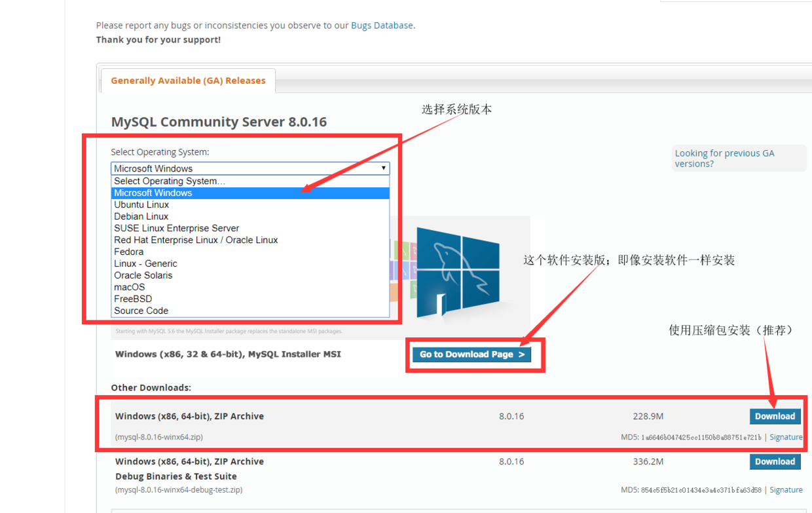Select Oracle Solaris option

[x=250, y=275]
